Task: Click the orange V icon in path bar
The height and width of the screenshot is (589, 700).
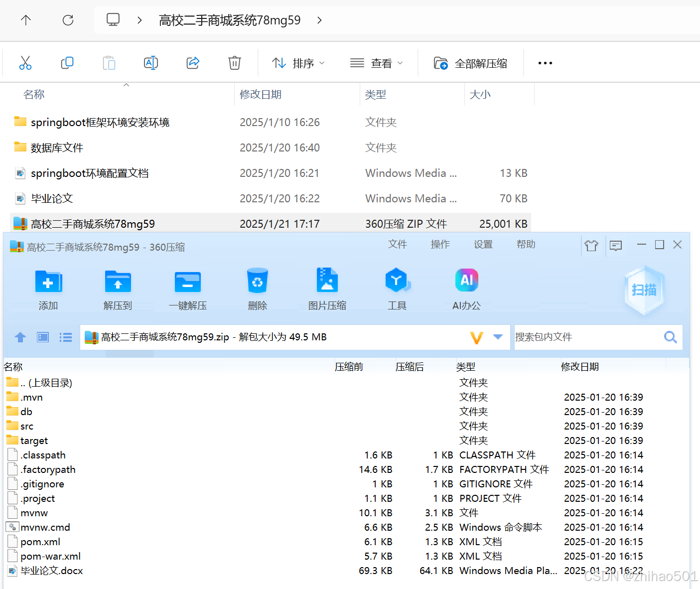Action: pos(477,338)
